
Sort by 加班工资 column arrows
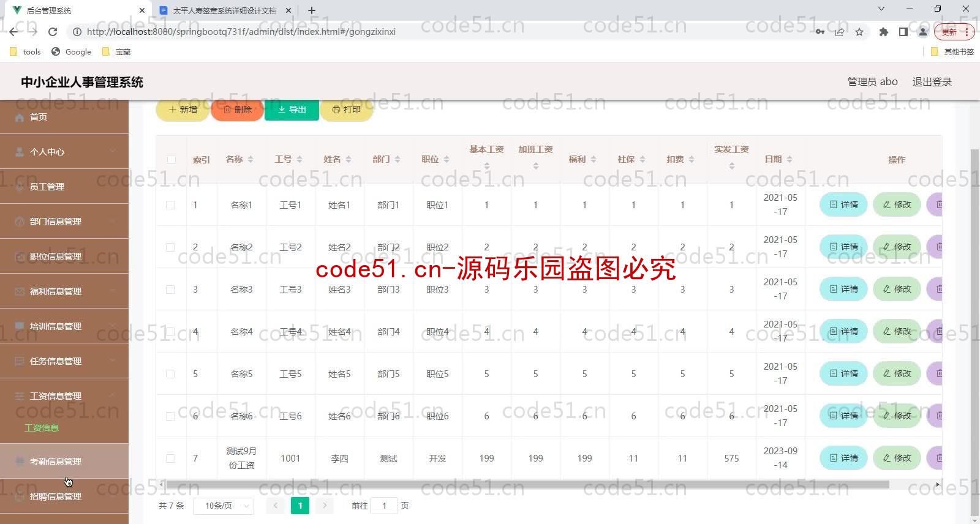(x=536, y=166)
